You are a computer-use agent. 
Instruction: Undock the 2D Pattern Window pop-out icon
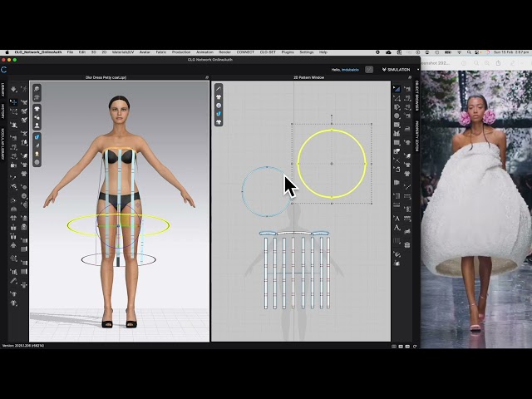[x=410, y=77]
